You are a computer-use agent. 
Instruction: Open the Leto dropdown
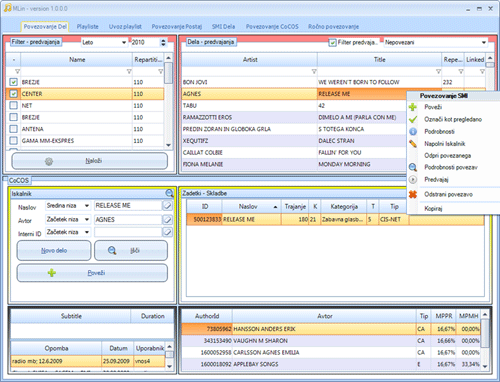124,42
